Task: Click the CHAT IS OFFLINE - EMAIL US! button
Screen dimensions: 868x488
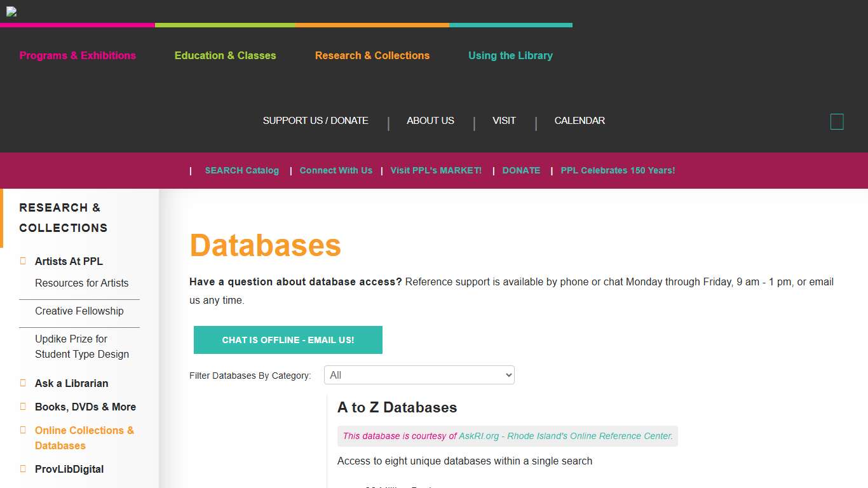Action: pos(287,340)
